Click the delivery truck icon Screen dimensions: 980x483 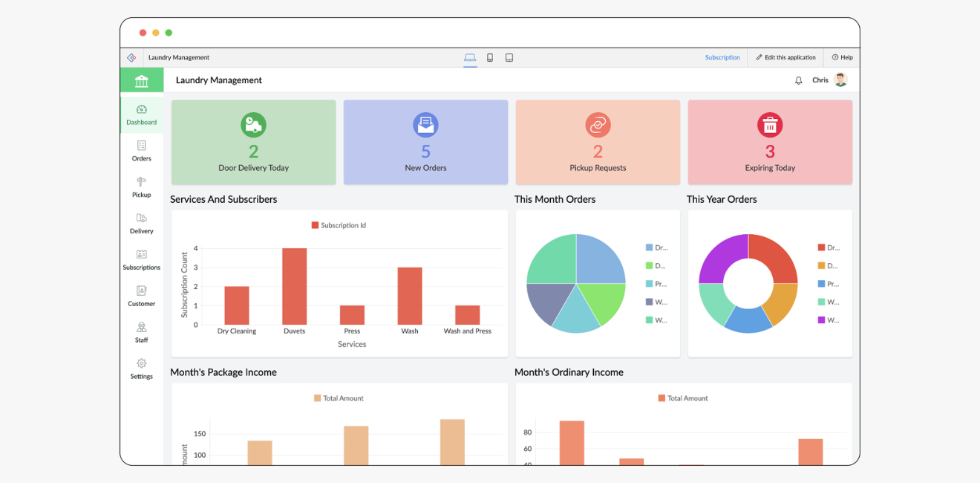253,125
